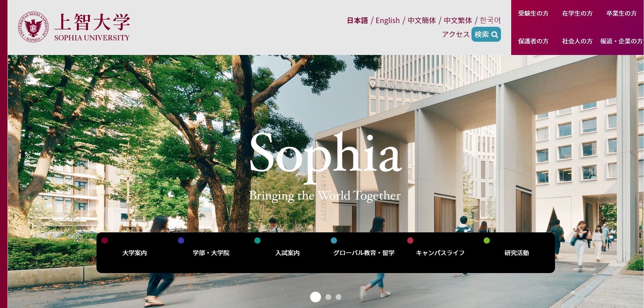Select the first carousel slide indicator
The image size is (644, 308).
(x=316, y=297)
